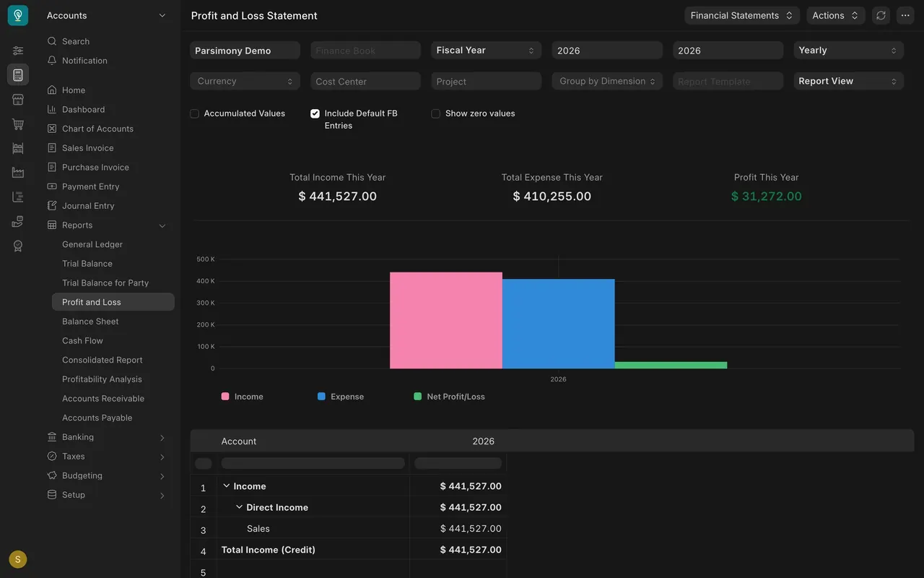Select the calculator Accounts module icon
The image size is (924, 578).
pyautogui.click(x=18, y=75)
